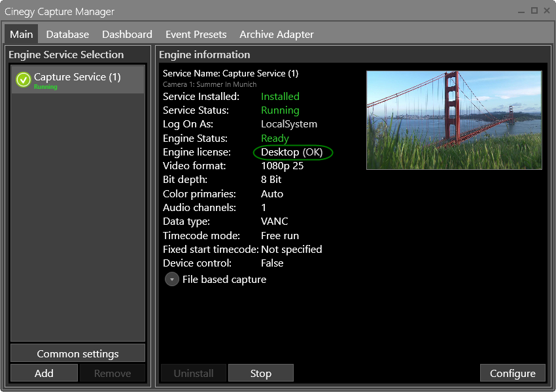The image size is (556, 392).
Task: Click the Uninstall button
Action: 194,373
